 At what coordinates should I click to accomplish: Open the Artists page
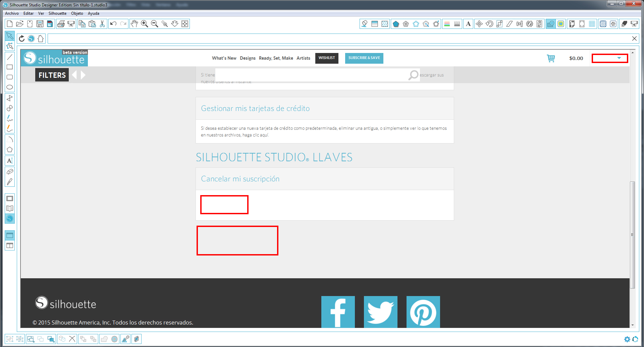click(303, 58)
